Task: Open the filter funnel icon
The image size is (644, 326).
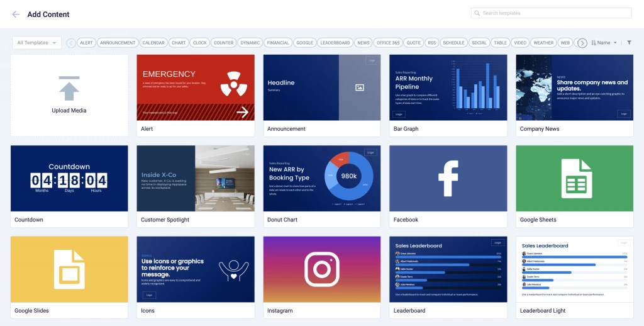Action: click(x=629, y=43)
